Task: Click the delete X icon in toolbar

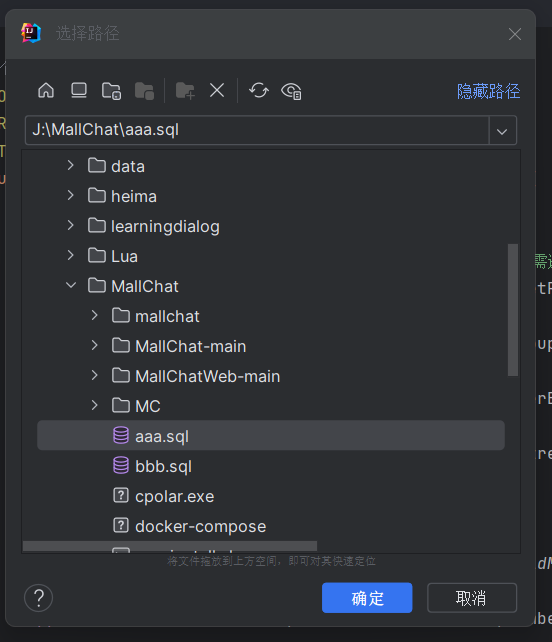Action: click(x=217, y=90)
